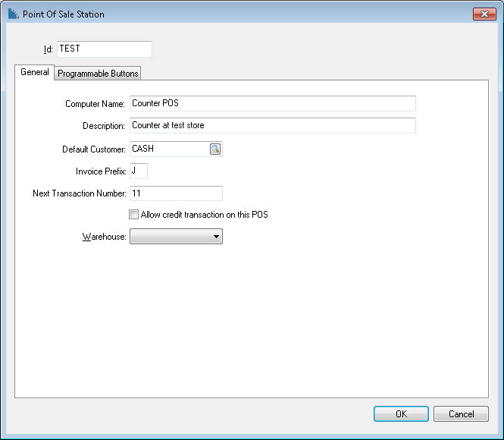Image resolution: width=504 pixels, height=440 pixels.
Task: Switch to the Programmable Buttons tab
Action: (98, 74)
